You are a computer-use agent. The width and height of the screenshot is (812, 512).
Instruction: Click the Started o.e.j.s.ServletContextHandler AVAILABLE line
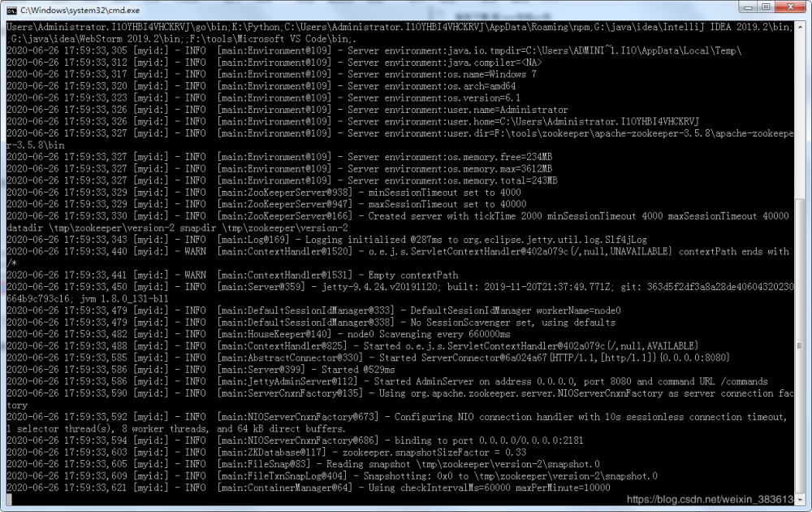(352, 346)
